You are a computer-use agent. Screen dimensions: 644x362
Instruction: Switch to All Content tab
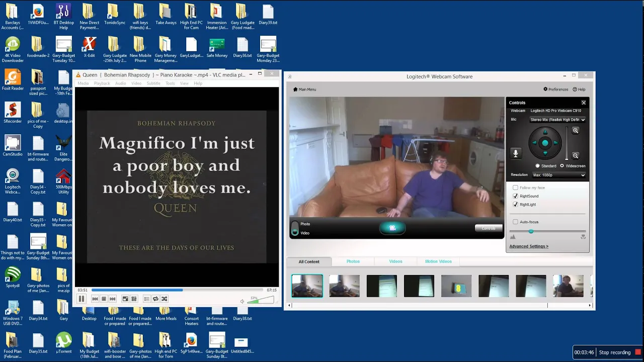[x=309, y=261]
